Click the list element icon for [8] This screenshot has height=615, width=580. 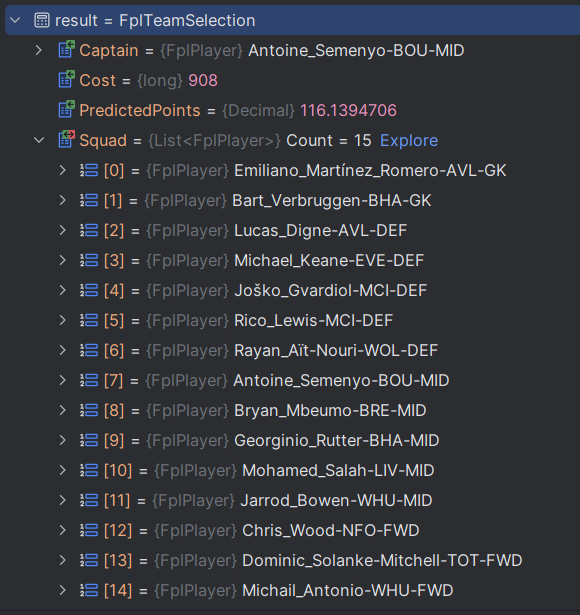tap(89, 410)
